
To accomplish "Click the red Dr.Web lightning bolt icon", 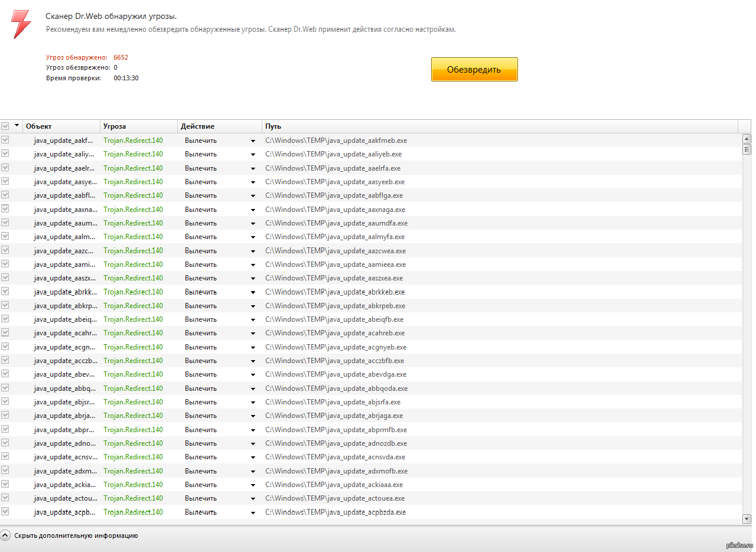I will coord(21,24).
